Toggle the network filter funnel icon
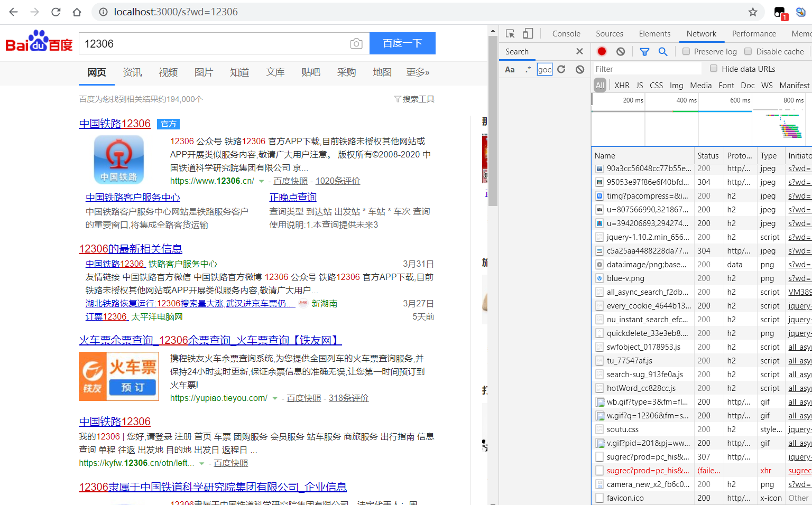 click(644, 51)
